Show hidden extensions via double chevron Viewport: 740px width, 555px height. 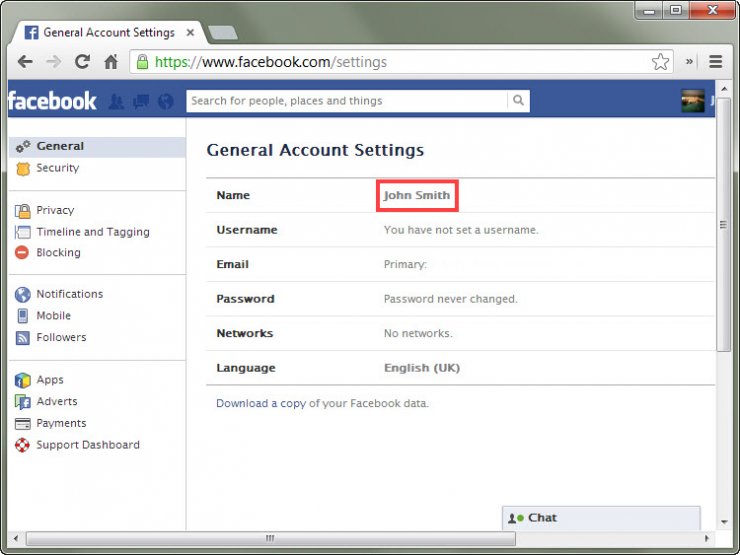(x=690, y=61)
